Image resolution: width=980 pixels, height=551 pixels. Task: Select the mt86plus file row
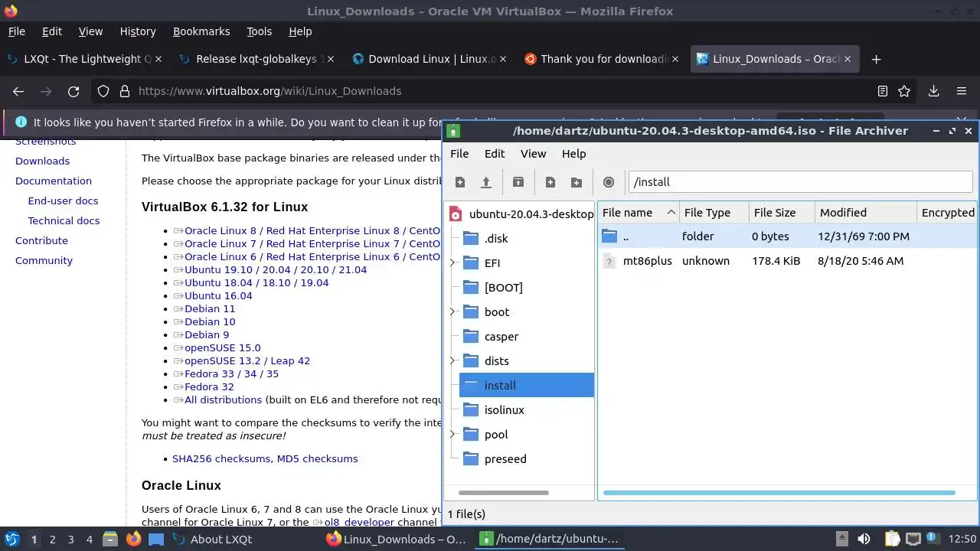(787, 261)
